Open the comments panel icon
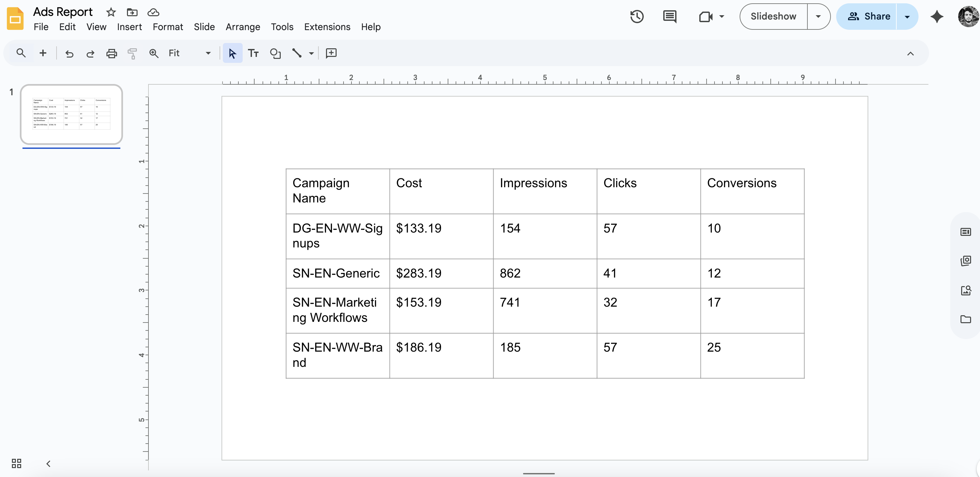Screen dimensions: 980x477 669,16
